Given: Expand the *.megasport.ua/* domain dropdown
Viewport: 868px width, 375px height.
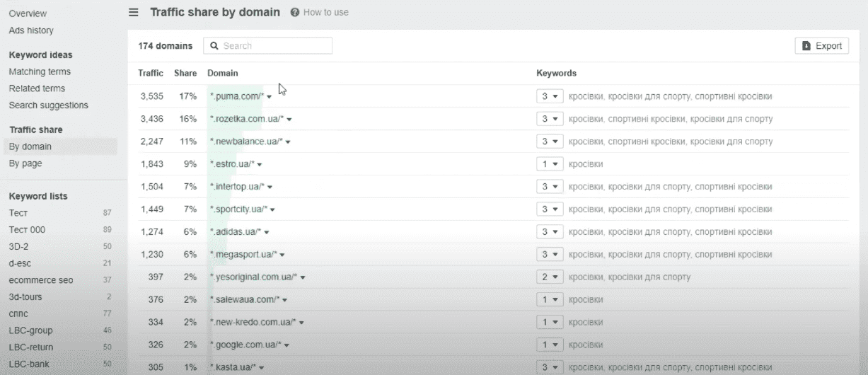Looking at the screenshot, I should click(282, 255).
